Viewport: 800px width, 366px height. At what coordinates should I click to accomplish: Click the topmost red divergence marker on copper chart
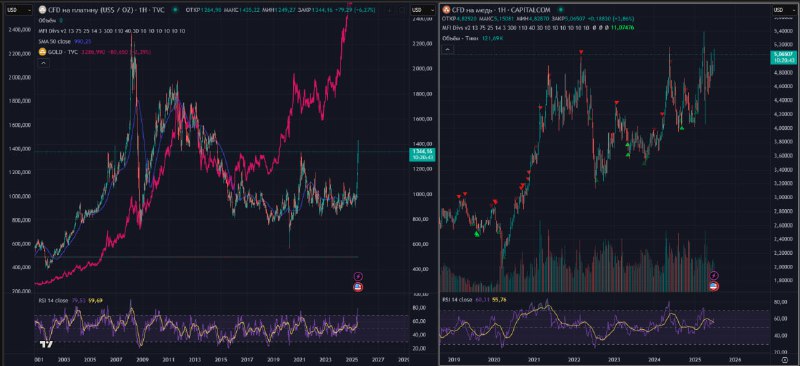(581, 52)
